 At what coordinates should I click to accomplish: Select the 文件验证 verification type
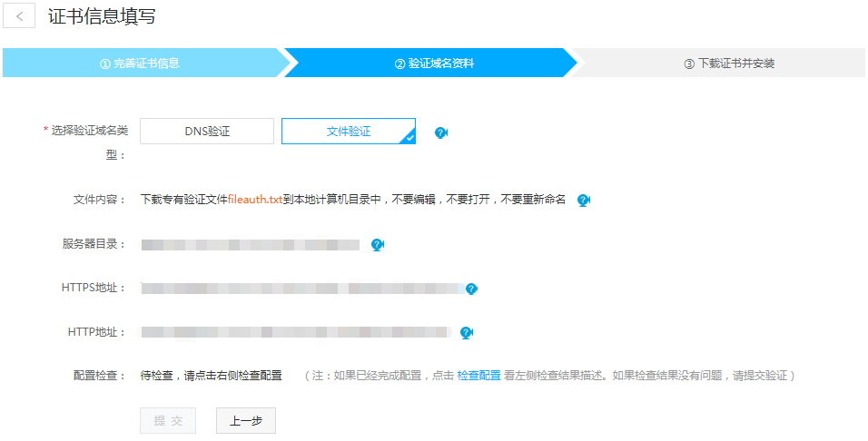point(349,132)
